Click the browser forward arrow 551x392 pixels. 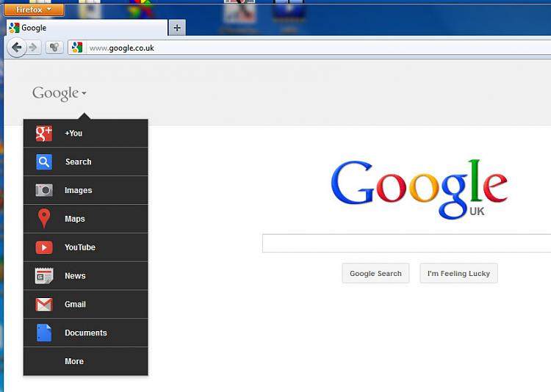pos(33,48)
